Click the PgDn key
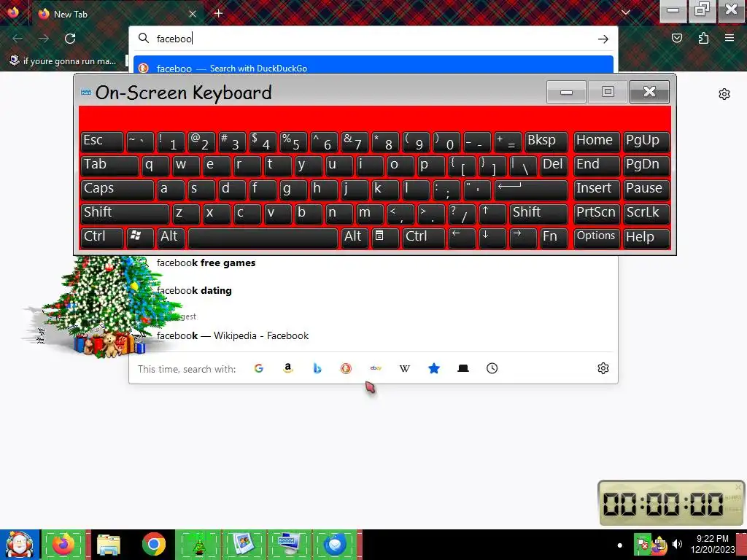 pyautogui.click(x=646, y=166)
